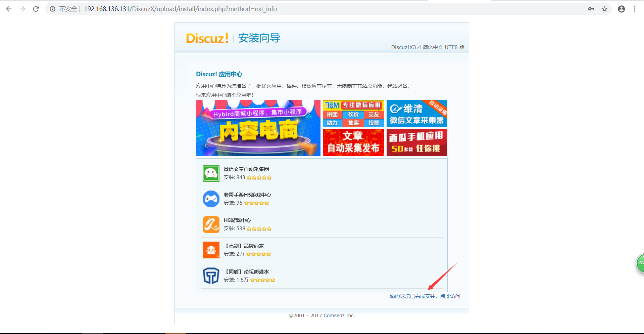Click the 老哥手游H5游戏中心 title
Viewport: 644px width, 334px height.
tap(247, 195)
